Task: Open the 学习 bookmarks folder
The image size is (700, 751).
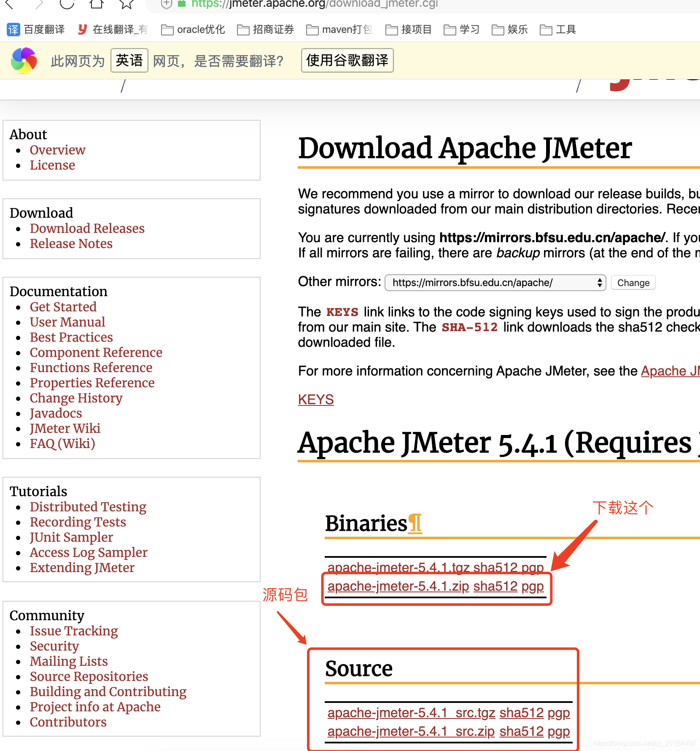Action: click(x=462, y=30)
